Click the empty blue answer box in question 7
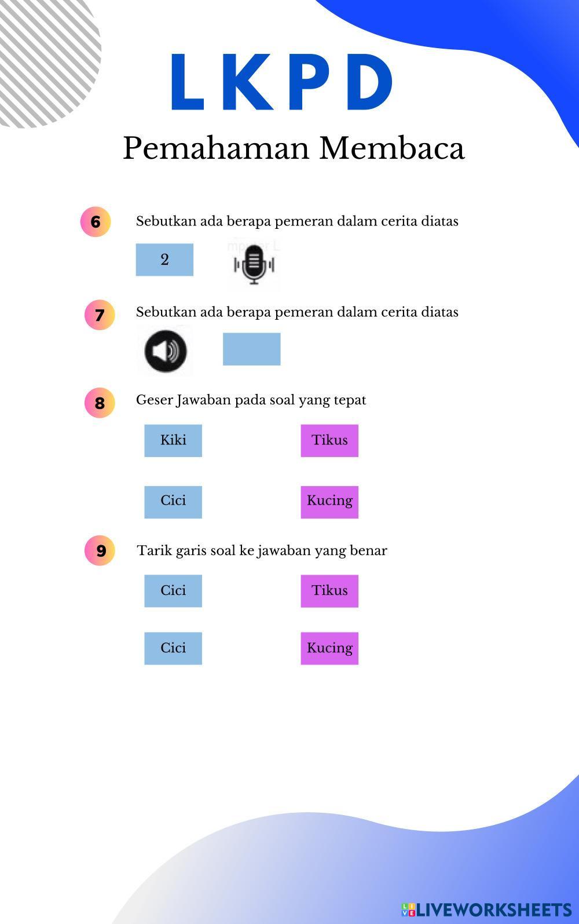The width and height of the screenshot is (579, 924). [251, 349]
